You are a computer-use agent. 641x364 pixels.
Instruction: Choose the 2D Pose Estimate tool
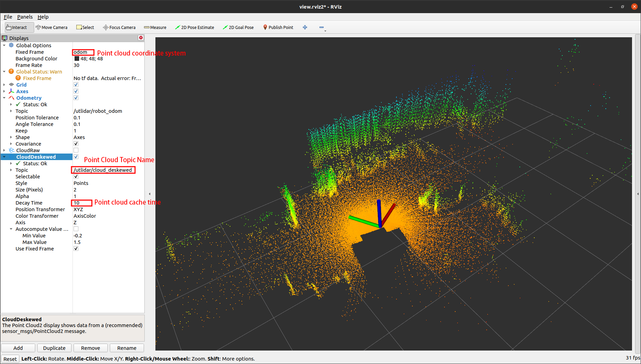point(194,27)
